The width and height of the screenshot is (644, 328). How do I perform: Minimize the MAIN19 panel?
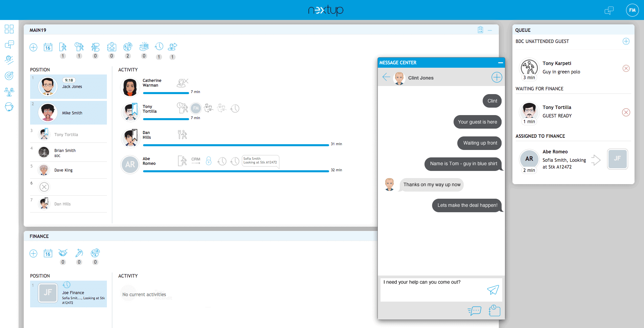pos(490,30)
